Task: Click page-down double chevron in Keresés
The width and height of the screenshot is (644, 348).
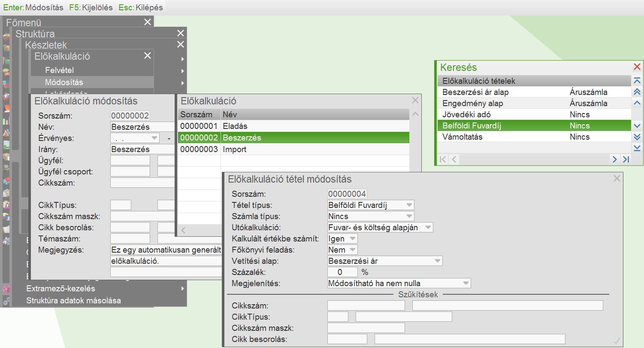Action: coord(637,137)
